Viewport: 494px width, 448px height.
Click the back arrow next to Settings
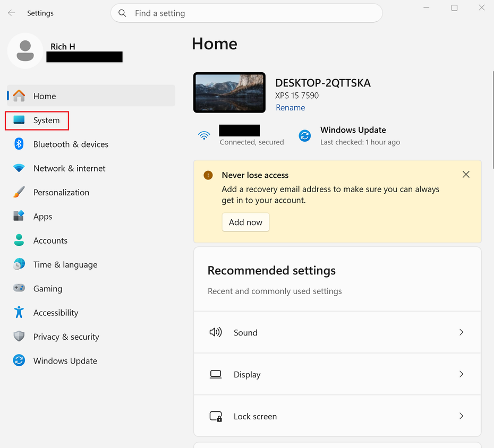tap(11, 13)
